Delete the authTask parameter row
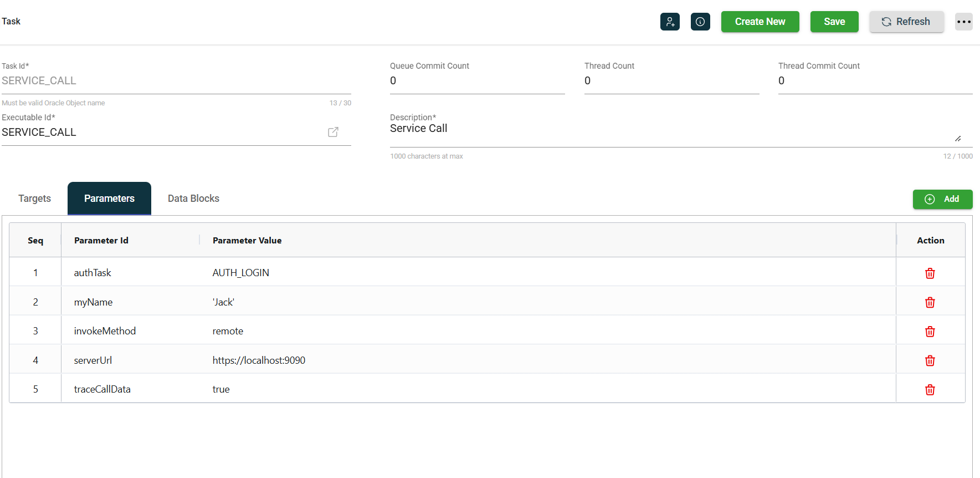Viewport: 980px width, 478px height. 930,273
